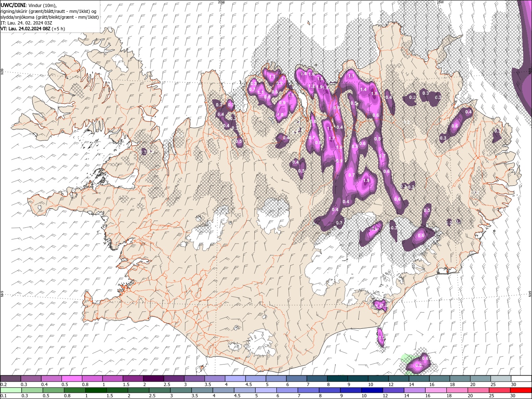Image resolution: width=532 pixels, height=399 pixels.
Task: Click the 'rigning/skúrir' legend description line
Action: [48, 11]
